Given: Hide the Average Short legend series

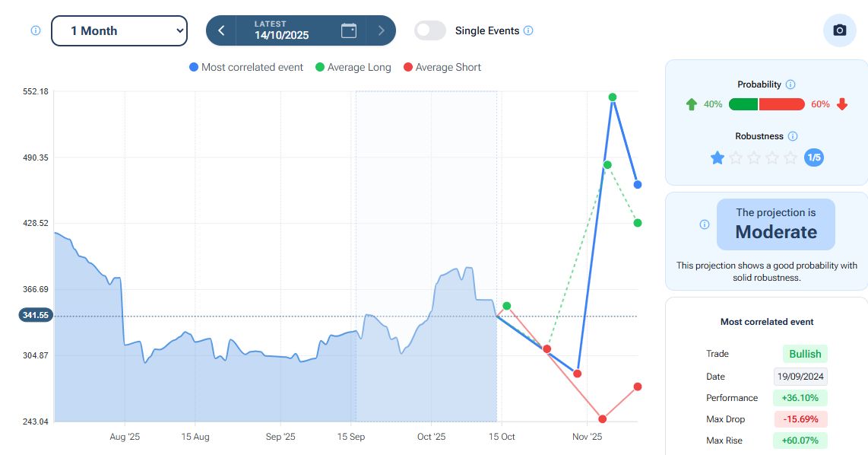Looking at the screenshot, I should tap(442, 67).
